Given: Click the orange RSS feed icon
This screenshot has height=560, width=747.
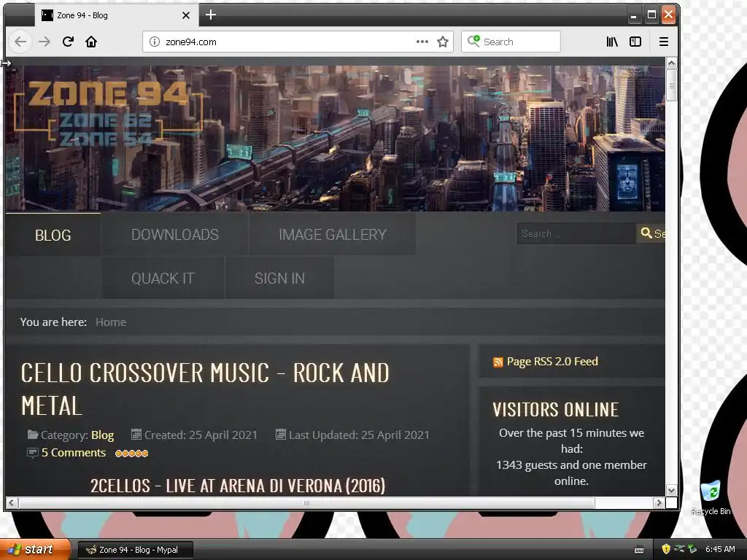Looking at the screenshot, I should pos(498,362).
